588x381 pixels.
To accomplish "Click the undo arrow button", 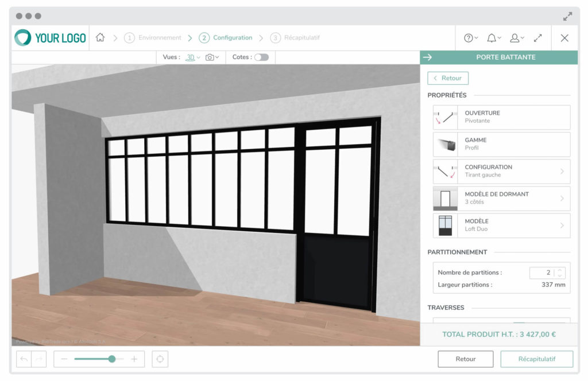I will click(x=24, y=359).
